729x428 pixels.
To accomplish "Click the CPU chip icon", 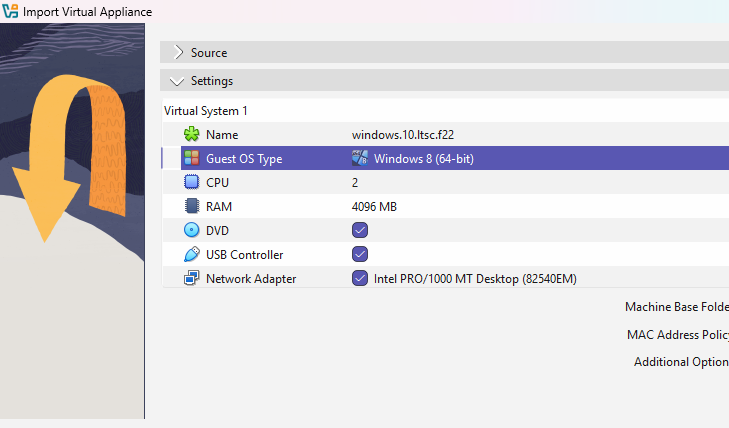I will [192, 183].
